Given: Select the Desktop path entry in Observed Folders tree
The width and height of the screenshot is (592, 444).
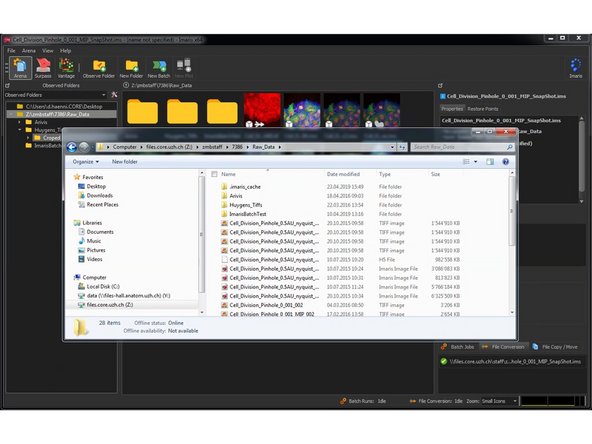Looking at the screenshot, I should click(60, 106).
